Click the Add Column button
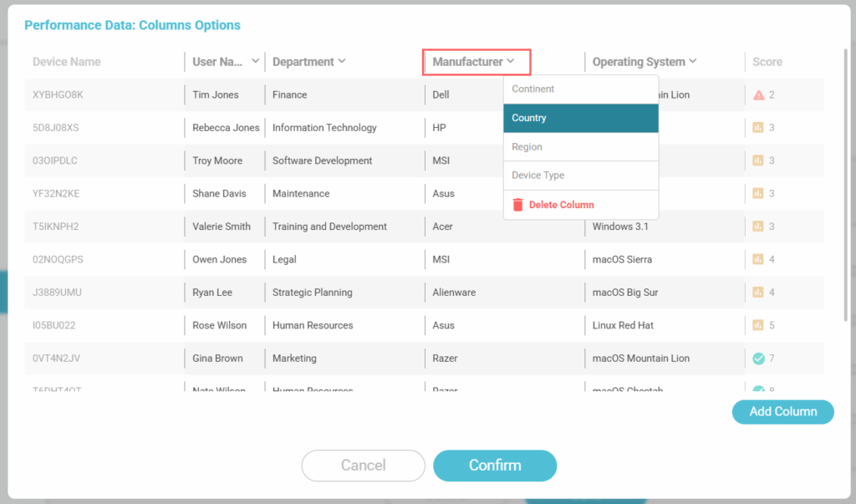Viewport: 856px width, 504px height. click(x=782, y=411)
